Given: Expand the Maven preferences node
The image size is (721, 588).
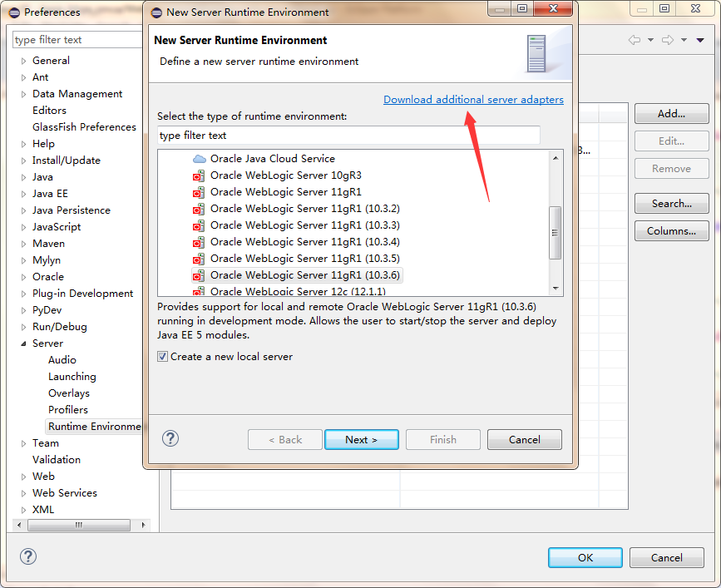Looking at the screenshot, I should pyautogui.click(x=24, y=245).
